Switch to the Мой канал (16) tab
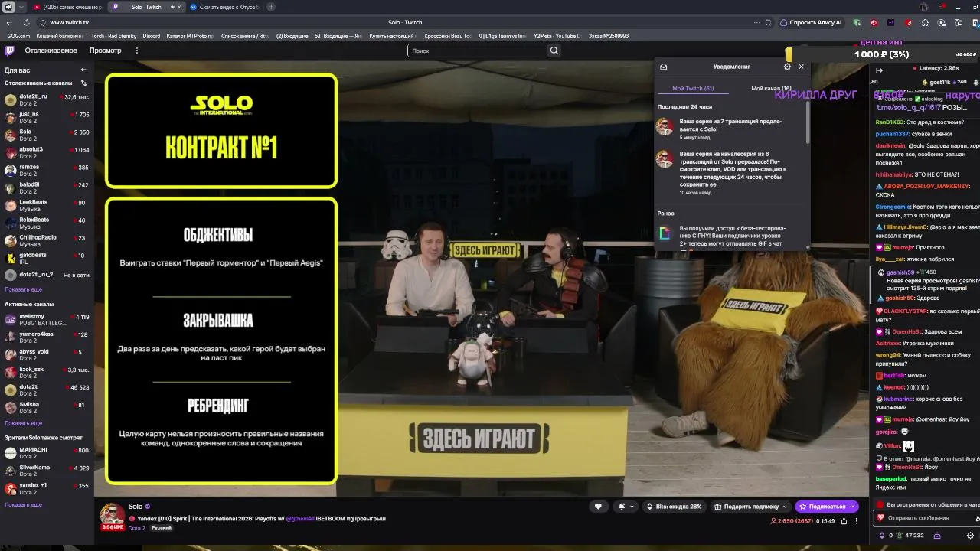Screen dimensions: 980x551 pyautogui.click(x=771, y=88)
